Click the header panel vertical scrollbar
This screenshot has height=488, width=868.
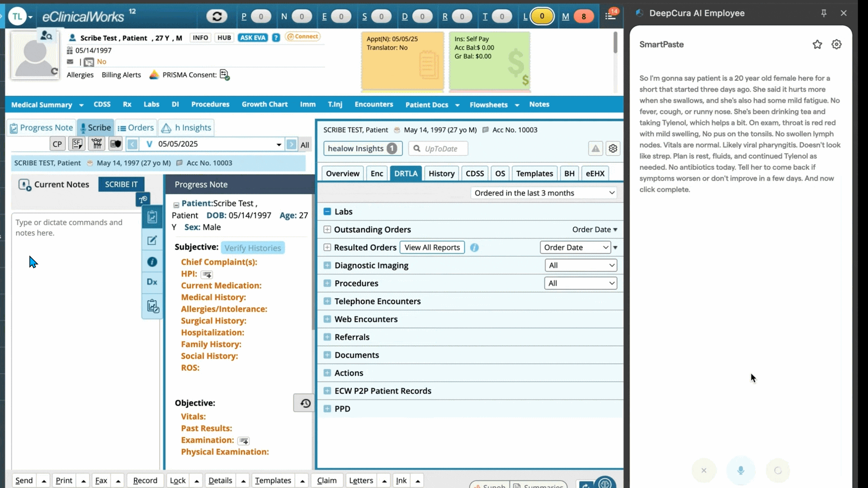[615, 42]
